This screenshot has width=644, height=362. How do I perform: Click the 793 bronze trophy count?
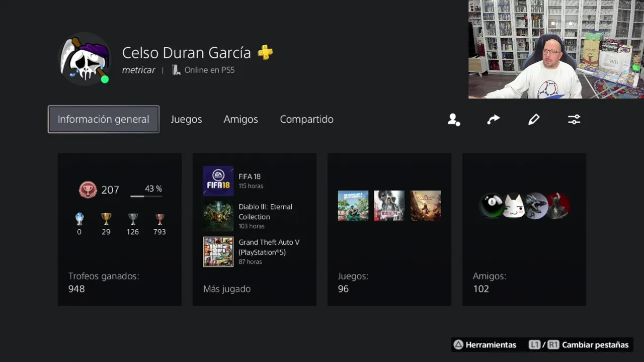(x=159, y=232)
